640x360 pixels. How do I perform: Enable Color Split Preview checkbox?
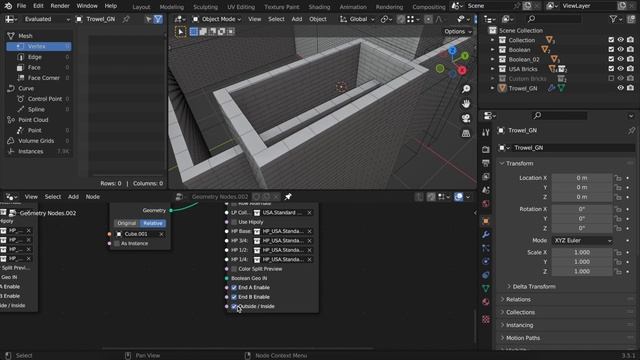point(234,269)
